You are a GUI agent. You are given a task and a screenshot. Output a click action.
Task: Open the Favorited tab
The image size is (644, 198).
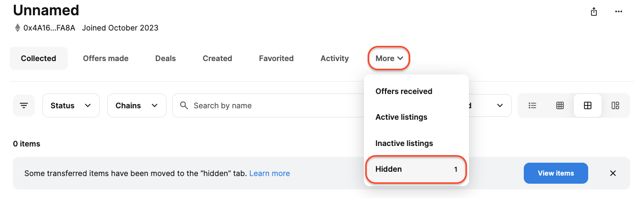pos(276,58)
